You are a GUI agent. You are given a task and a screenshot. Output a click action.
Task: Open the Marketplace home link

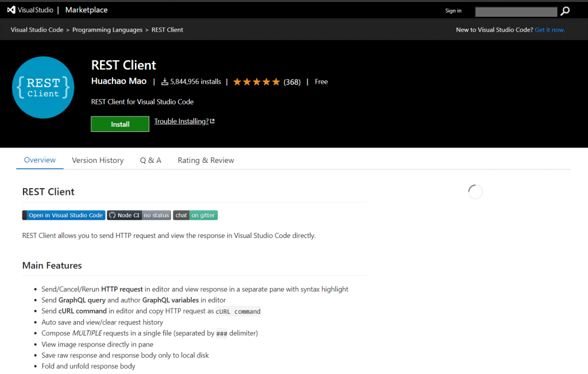[x=86, y=10]
